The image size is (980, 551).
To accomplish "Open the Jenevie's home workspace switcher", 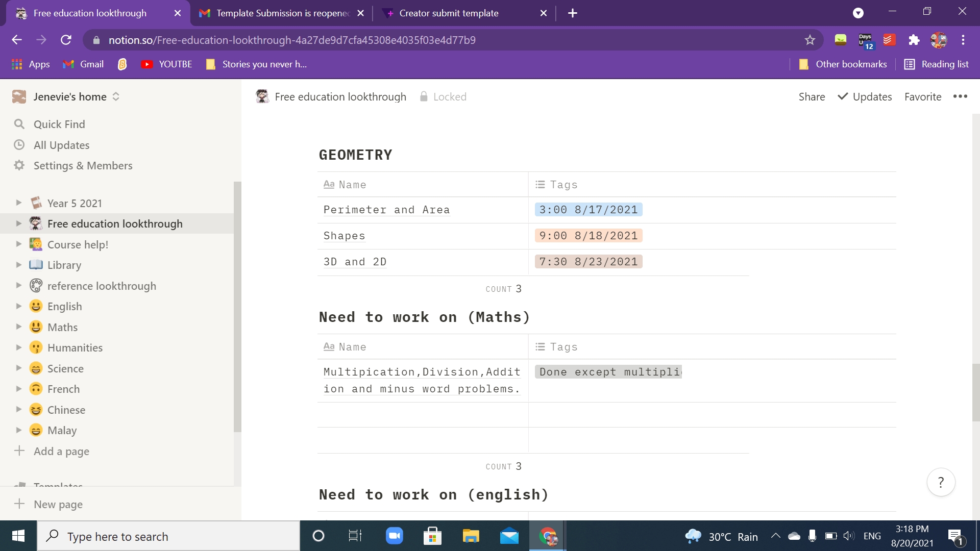I will 115,96.
